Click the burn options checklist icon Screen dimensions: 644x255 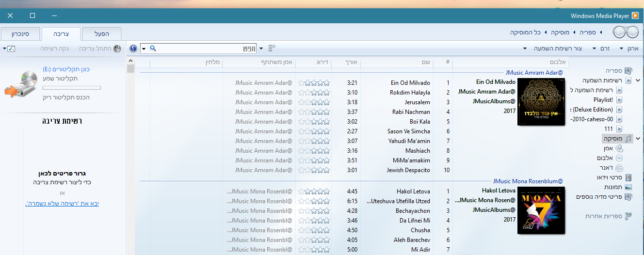12,48
